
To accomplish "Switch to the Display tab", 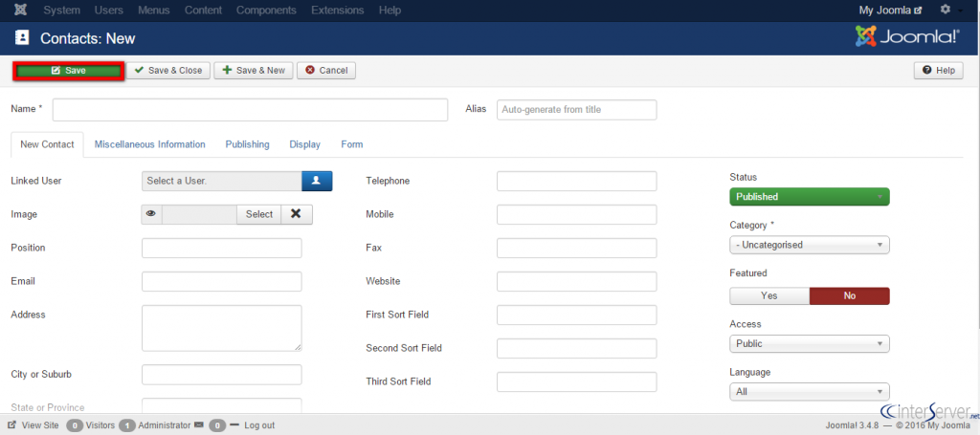I will (305, 144).
